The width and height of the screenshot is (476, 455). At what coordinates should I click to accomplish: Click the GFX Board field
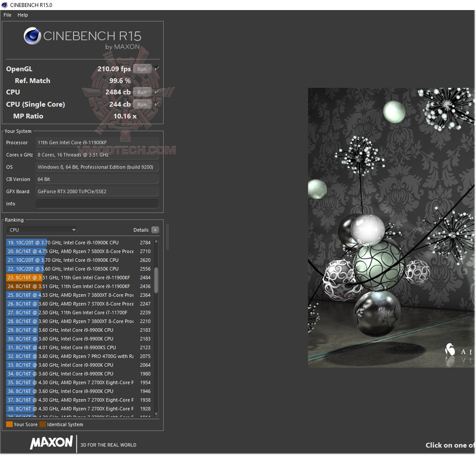tap(97, 191)
